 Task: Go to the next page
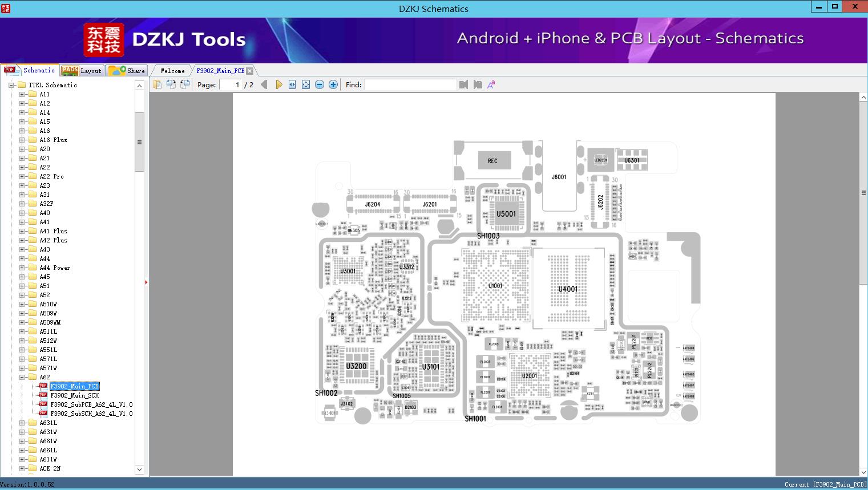pyautogui.click(x=278, y=84)
